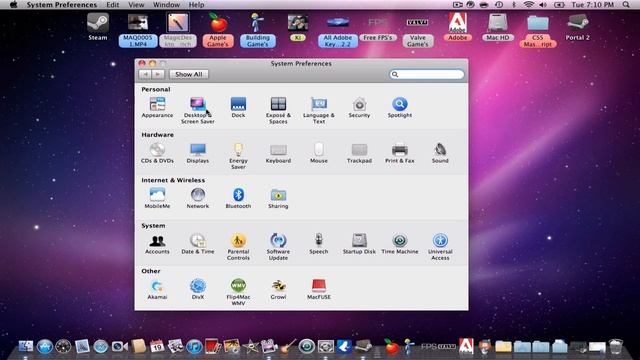
Task: Open Desktop & Screen Saver preferences
Action: coord(198,111)
